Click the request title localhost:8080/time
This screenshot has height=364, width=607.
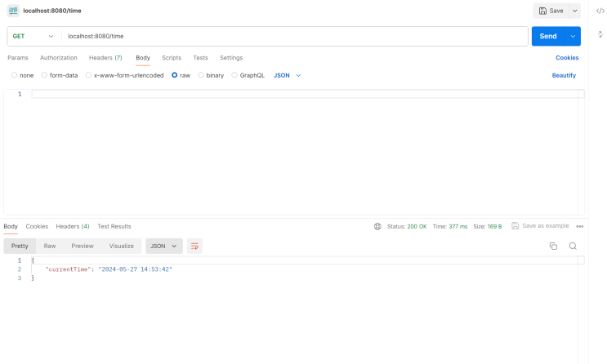click(x=52, y=11)
